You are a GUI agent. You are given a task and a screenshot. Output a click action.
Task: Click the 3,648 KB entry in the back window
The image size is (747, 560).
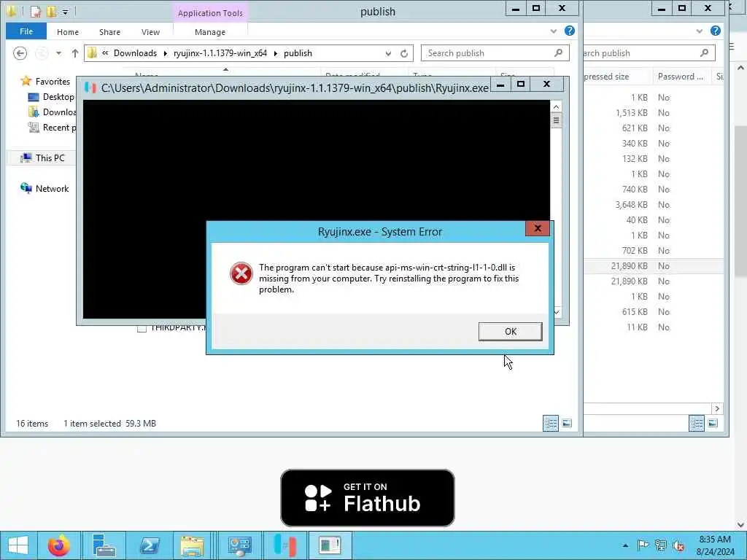coord(631,205)
